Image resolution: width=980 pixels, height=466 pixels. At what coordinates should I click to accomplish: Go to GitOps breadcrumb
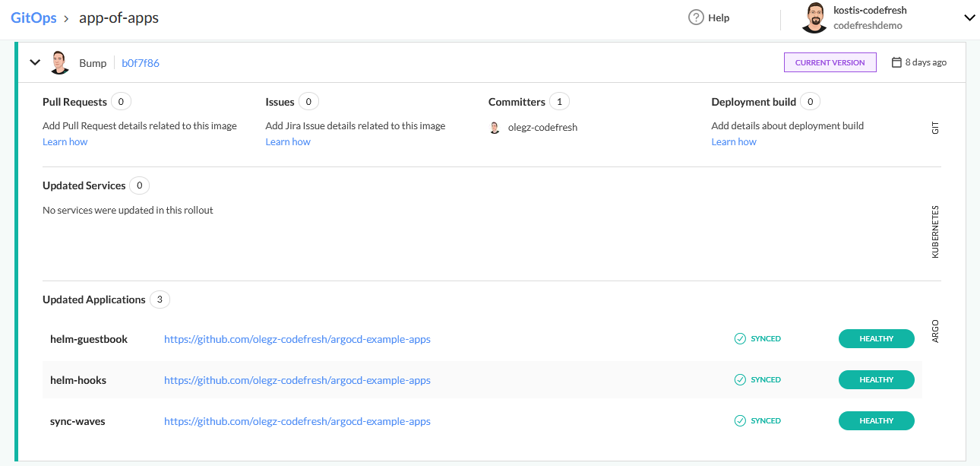[x=33, y=17]
